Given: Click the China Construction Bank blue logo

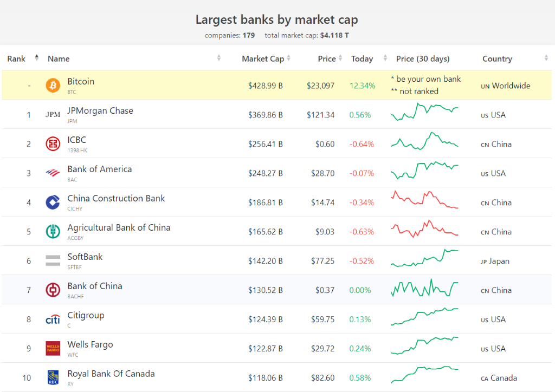Looking at the screenshot, I should click(53, 202).
